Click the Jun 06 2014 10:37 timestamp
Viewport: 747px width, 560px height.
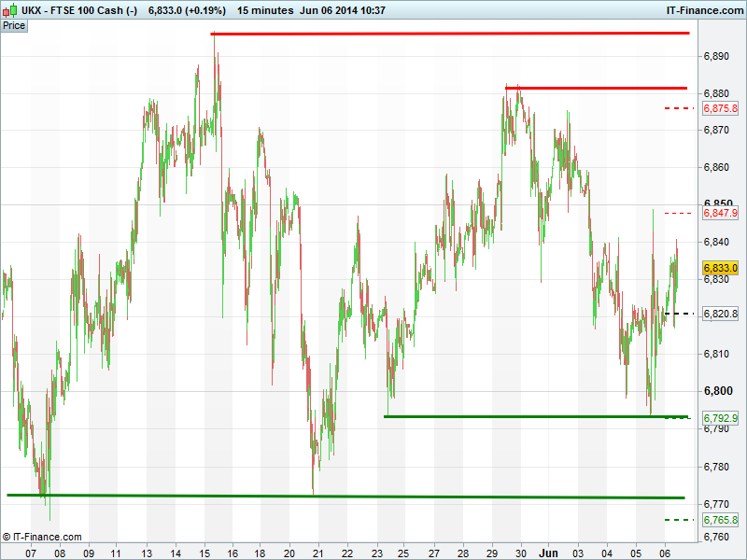click(343, 10)
